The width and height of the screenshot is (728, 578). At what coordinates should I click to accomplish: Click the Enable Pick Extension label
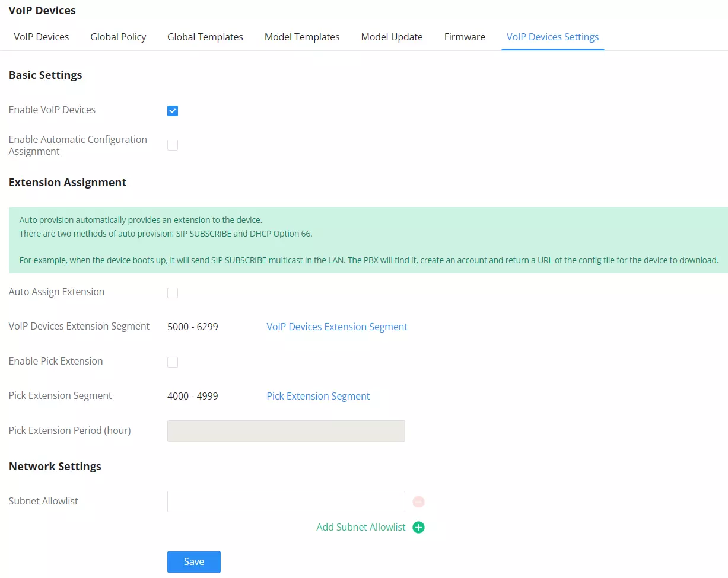tap(56, 361)
